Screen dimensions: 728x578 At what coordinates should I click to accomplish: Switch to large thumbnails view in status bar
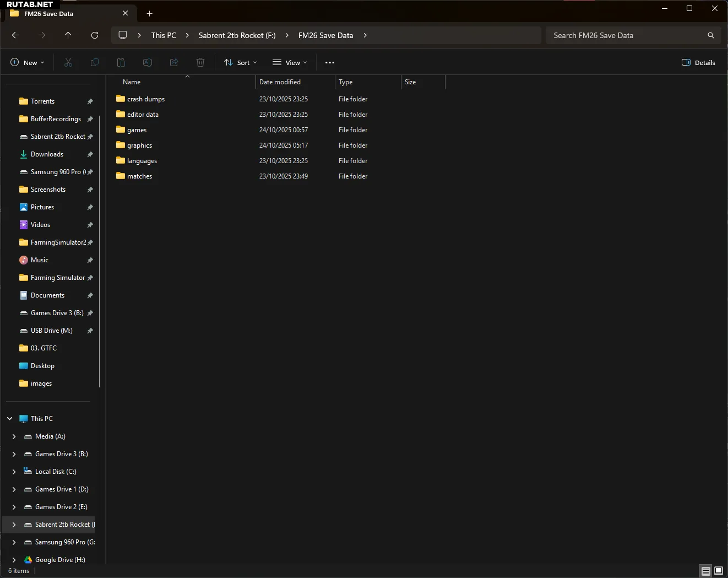(x=719, y=571)
